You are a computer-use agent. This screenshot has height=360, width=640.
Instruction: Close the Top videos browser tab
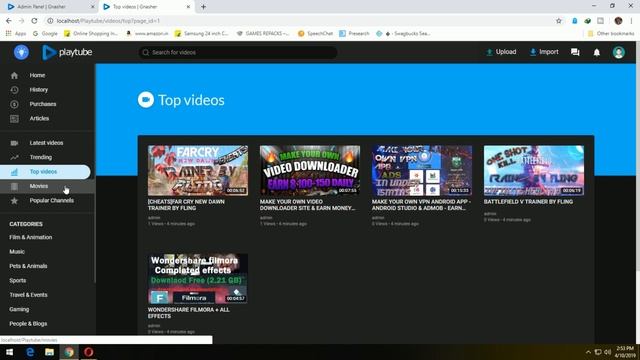pos(188,7)
